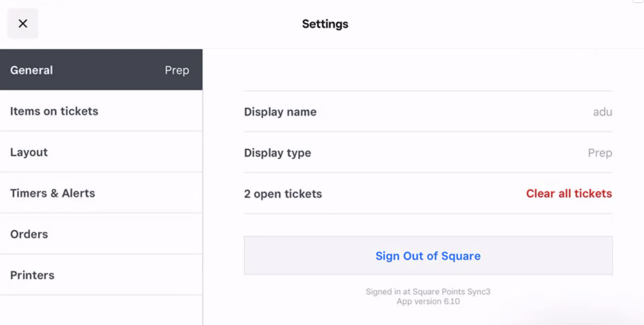This screenshot has width=644, height=325.
Task: Click empty sidebar area below Printers
Action: click(101, 310)
